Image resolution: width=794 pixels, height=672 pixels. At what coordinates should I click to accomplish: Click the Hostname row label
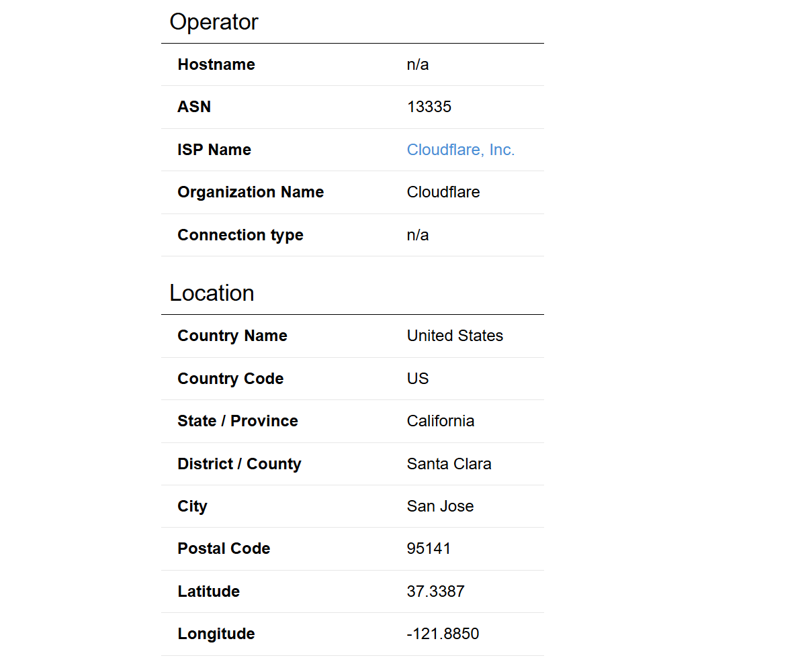(216, 64)
